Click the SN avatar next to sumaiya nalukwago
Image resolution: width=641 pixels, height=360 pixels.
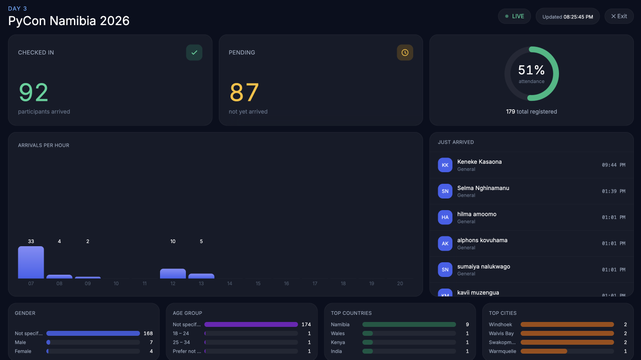pos(445,270)
